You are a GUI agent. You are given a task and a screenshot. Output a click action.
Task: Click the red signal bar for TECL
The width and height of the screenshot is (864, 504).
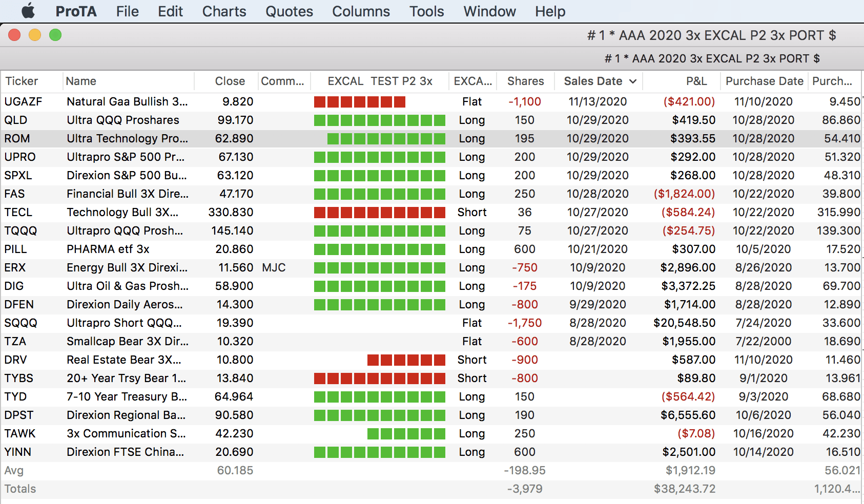click(x=379, y=213)
